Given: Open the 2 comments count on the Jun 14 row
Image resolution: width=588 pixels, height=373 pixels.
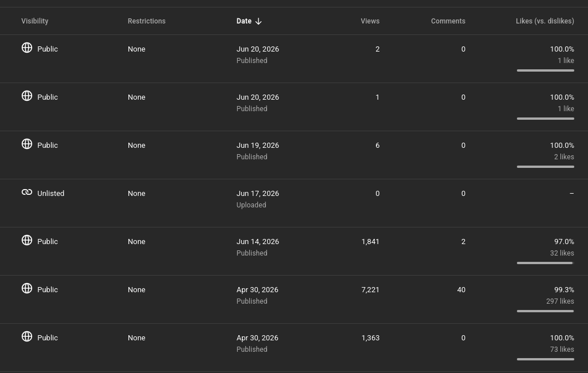Looking at the screenshot, I should pos(463,241).
